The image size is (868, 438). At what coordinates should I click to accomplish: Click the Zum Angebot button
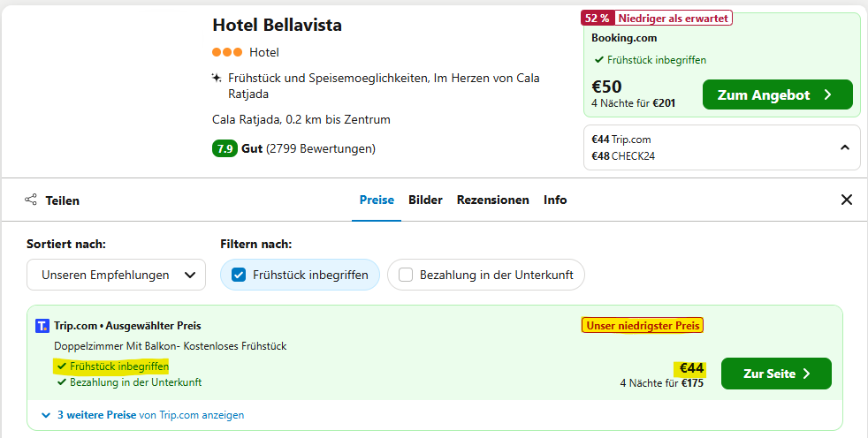click(777, 94)
